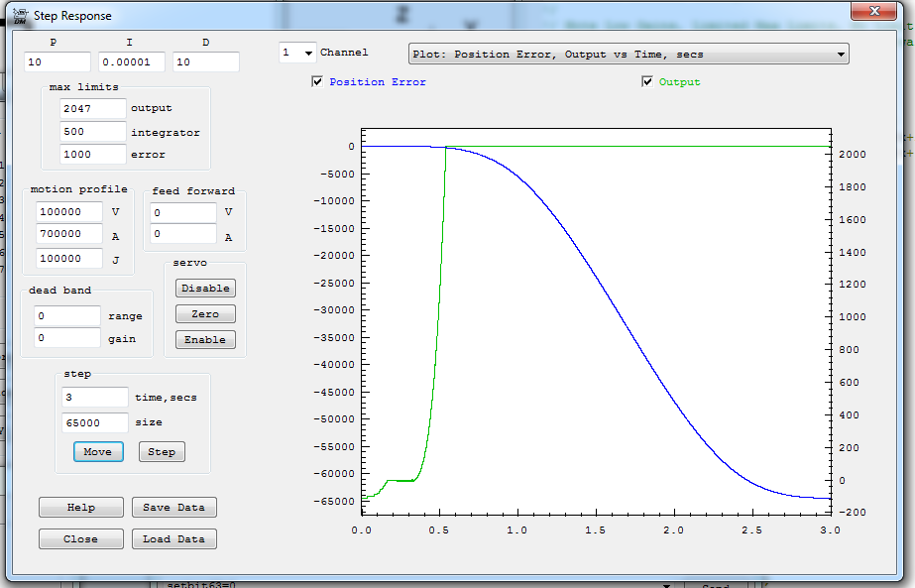Close the Step Response window
915x588 pixels.
pos(876,10)
